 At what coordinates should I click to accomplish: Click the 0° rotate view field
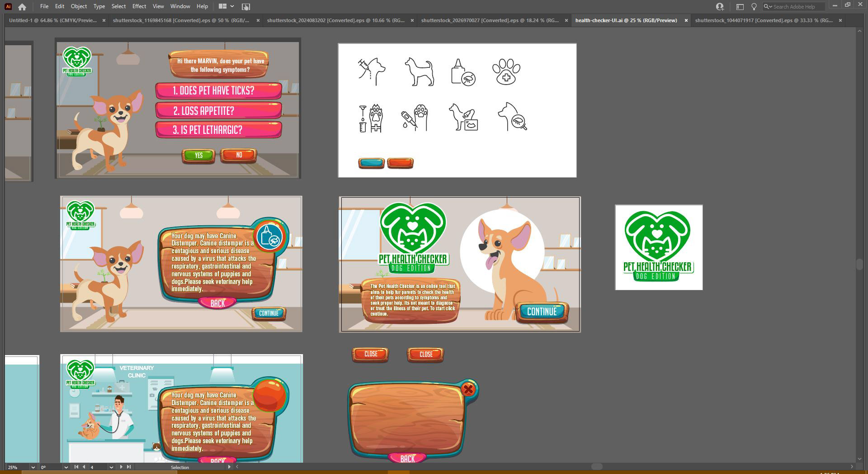click(x=51, y=467)
